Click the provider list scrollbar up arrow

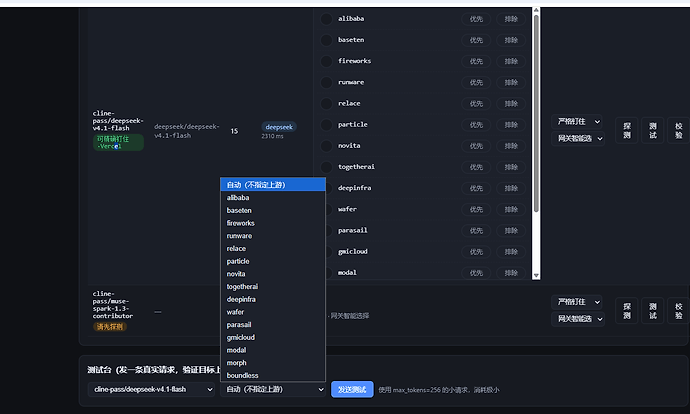tap(536, 10)
